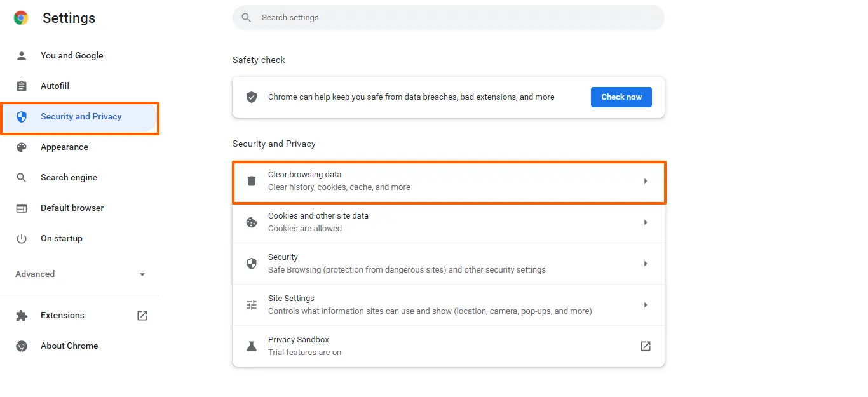This screenshot has height=397, width=868.
Task: Click the trash can icon for Clear browsing data
Action: tap(252, 181)
